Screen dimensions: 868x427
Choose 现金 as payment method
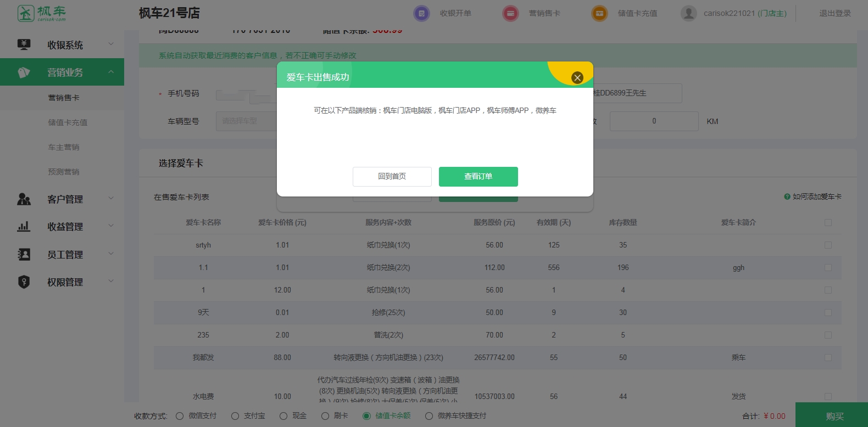(x=283, y=416)
